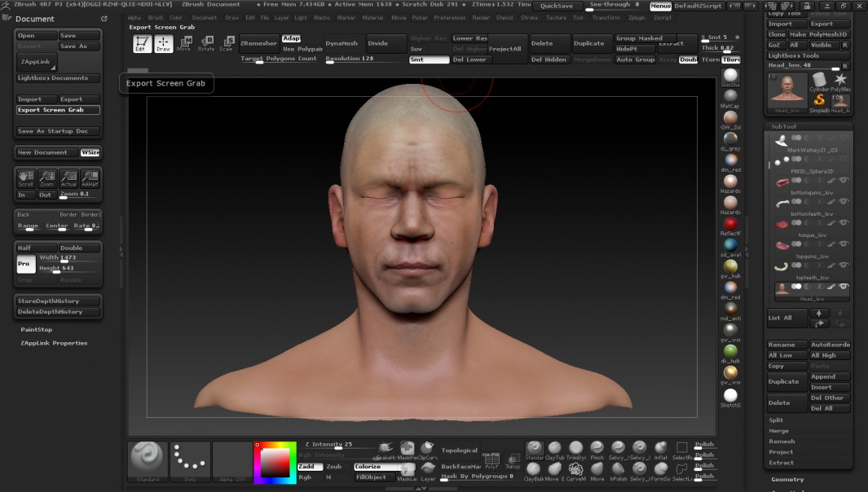
Task: Pick a color in the color picker square
Action: coord(275,463)
